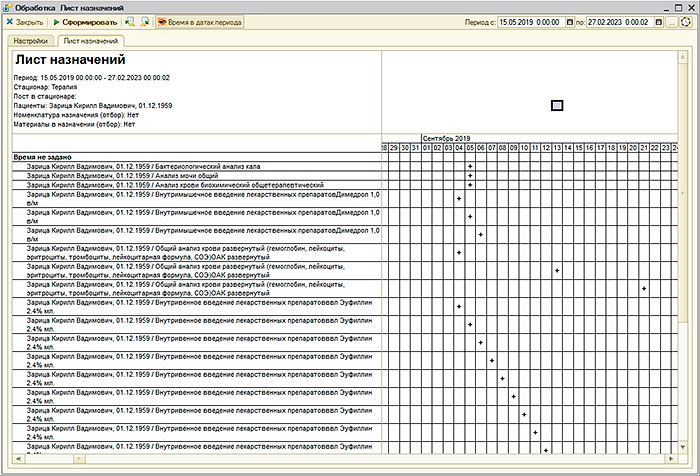Click the Закрыть button in the toolbar

click(24, 21)
